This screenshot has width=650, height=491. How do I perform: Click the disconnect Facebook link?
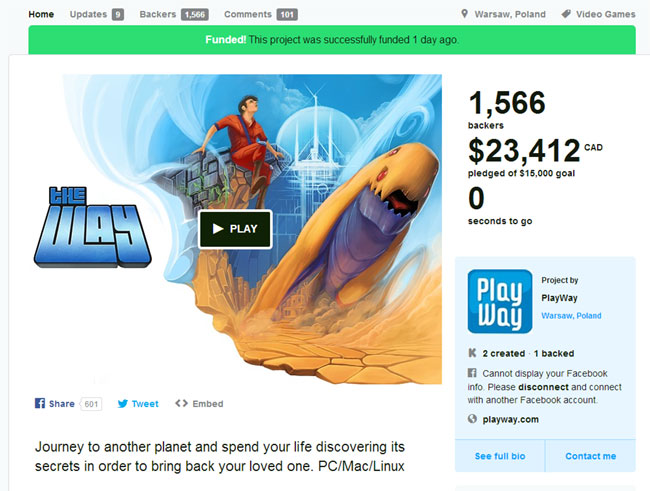(x=543, y=387)
